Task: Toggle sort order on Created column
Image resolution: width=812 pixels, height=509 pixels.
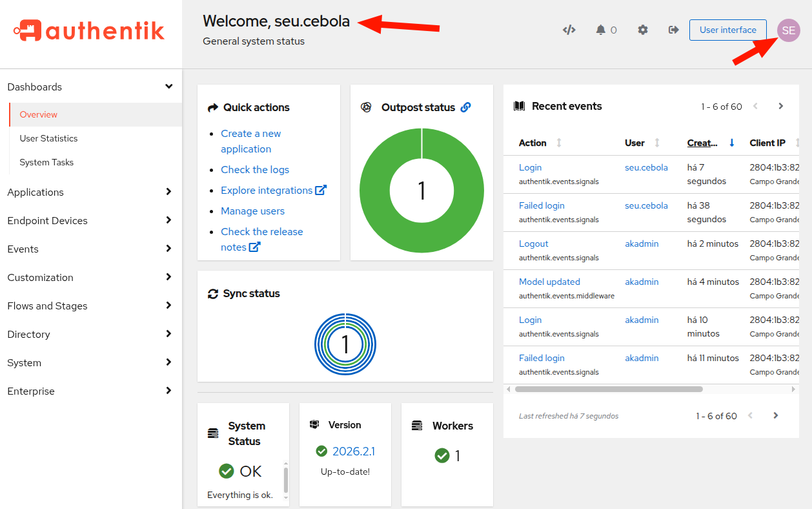Action: (702, 143)
